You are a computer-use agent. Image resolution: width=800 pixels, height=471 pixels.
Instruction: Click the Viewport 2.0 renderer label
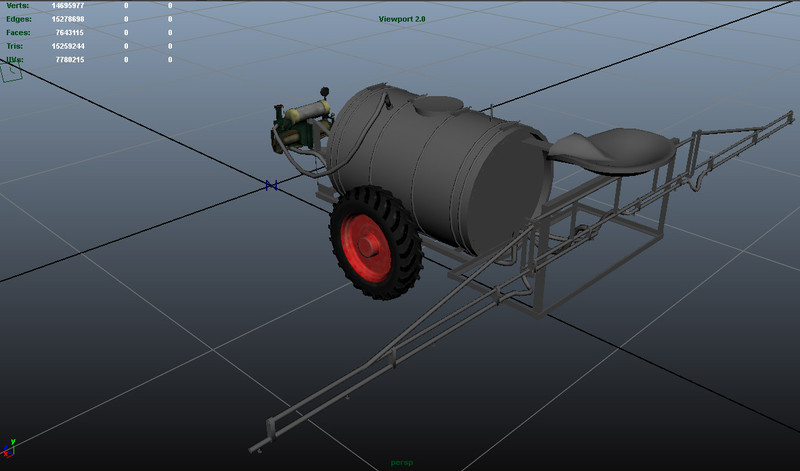402,19
